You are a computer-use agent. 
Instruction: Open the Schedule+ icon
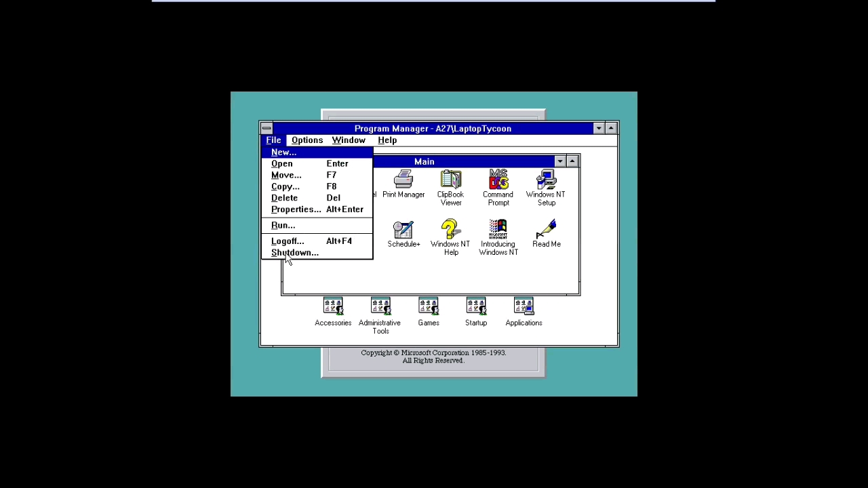[403, 234]
